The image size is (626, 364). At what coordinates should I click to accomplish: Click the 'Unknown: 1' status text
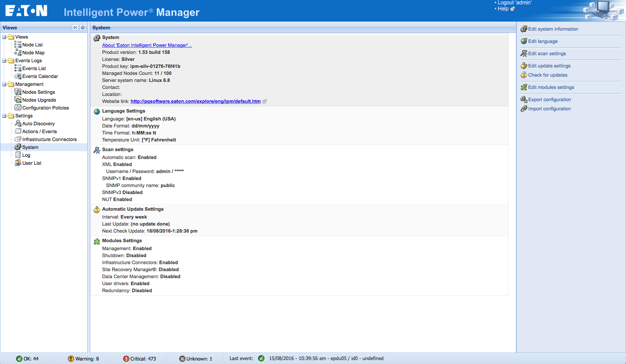pos(199,359)
